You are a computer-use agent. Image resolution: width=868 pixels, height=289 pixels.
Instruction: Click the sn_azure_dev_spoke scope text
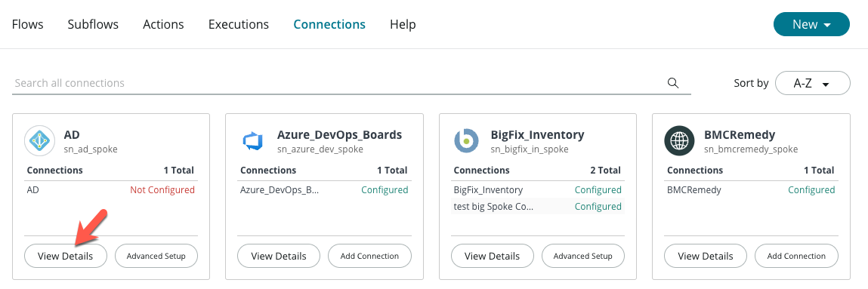coord(320,149)
